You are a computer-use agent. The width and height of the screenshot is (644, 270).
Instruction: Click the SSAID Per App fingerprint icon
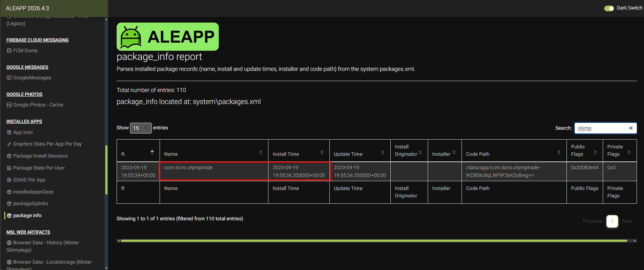point(9,180)
